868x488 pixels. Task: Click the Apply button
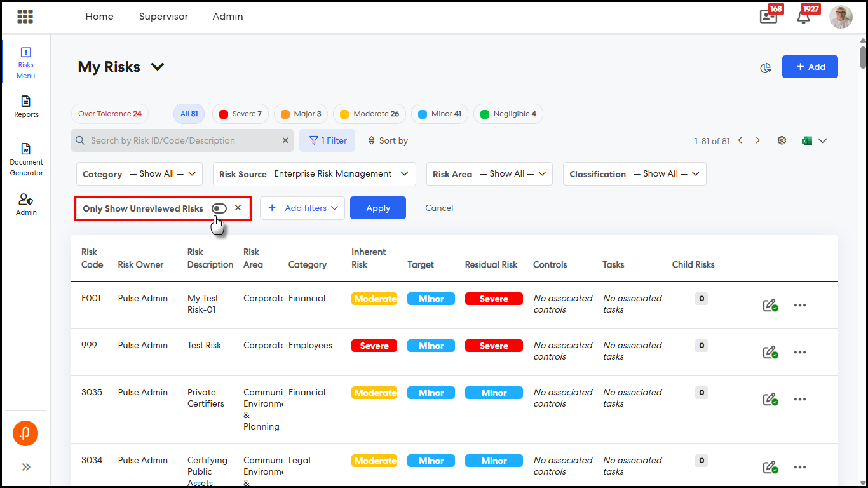pyautogui.click(x=377, y=208)
